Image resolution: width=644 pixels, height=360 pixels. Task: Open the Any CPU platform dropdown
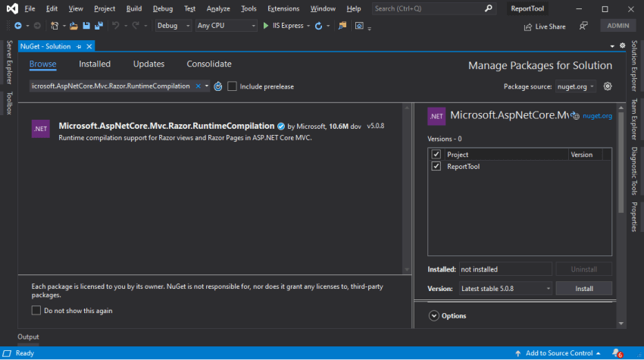coord(226,26)
